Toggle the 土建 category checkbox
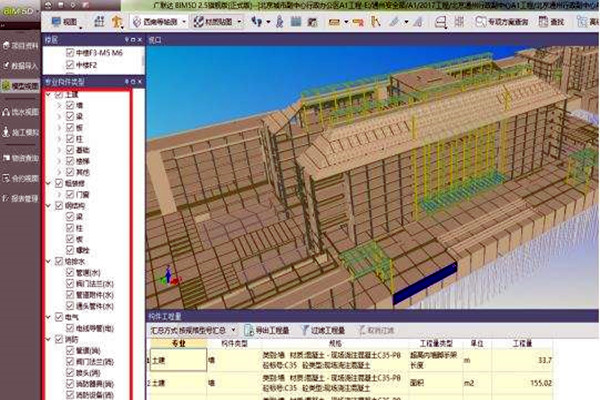 coord(59,93)
